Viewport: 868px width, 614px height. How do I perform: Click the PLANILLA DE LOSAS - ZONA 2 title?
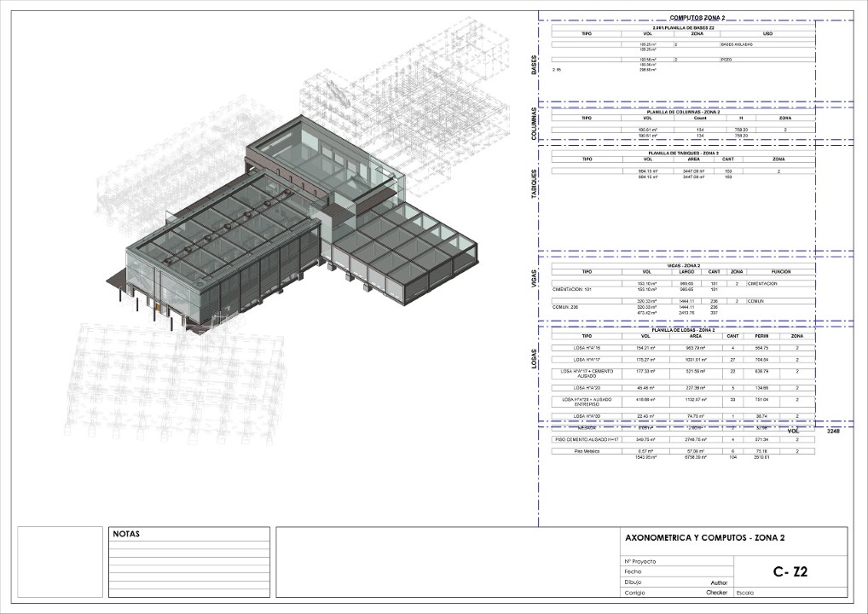click(683, 329)
